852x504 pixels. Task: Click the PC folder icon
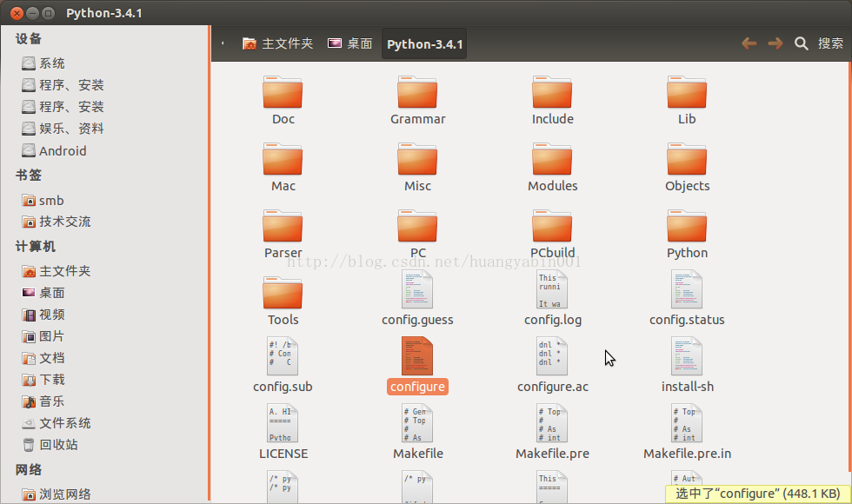pos(417,226)
